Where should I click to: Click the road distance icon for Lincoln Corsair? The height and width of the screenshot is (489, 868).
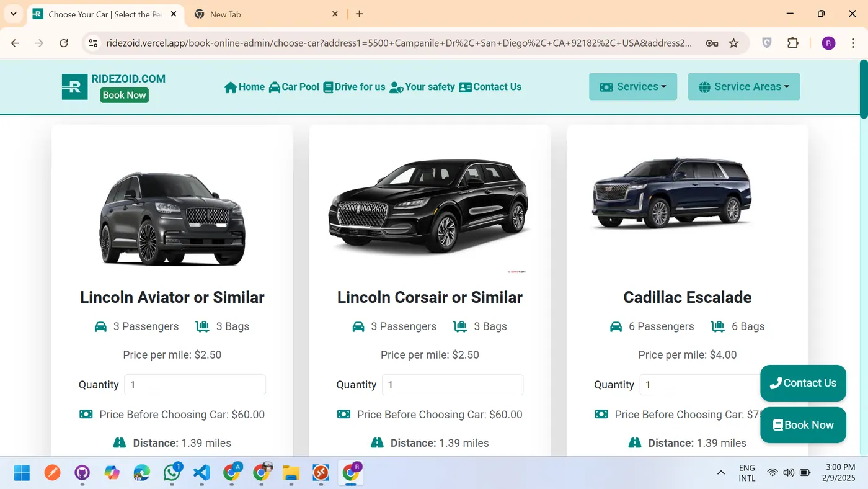tap(377, 443)
